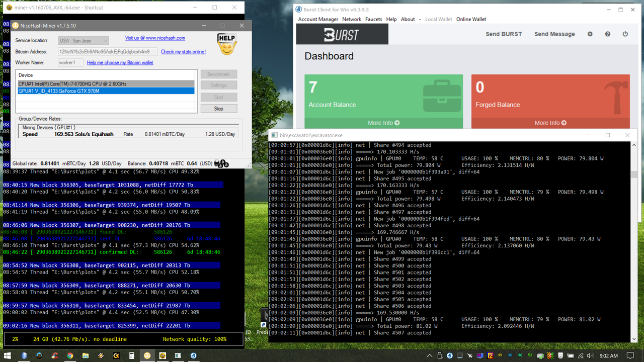Open the Faucets menu
This screenshot has width=644, height=362.
point(374,19)
